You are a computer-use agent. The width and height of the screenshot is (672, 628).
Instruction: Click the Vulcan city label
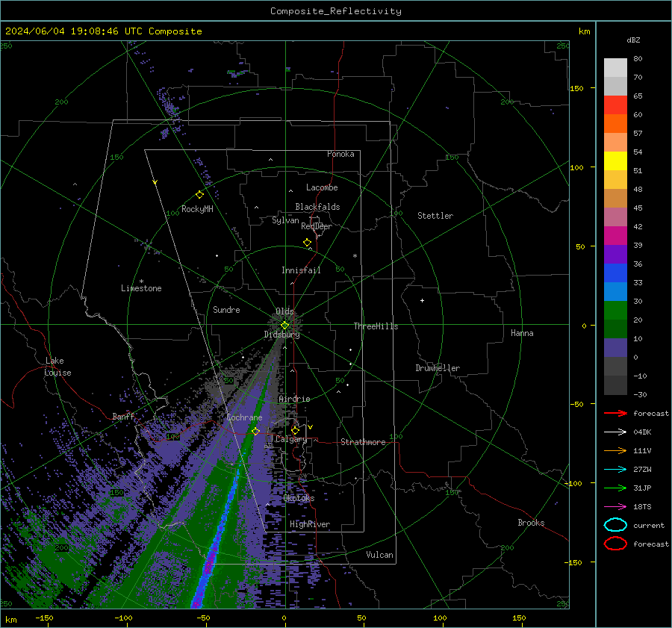pos(380,555)
